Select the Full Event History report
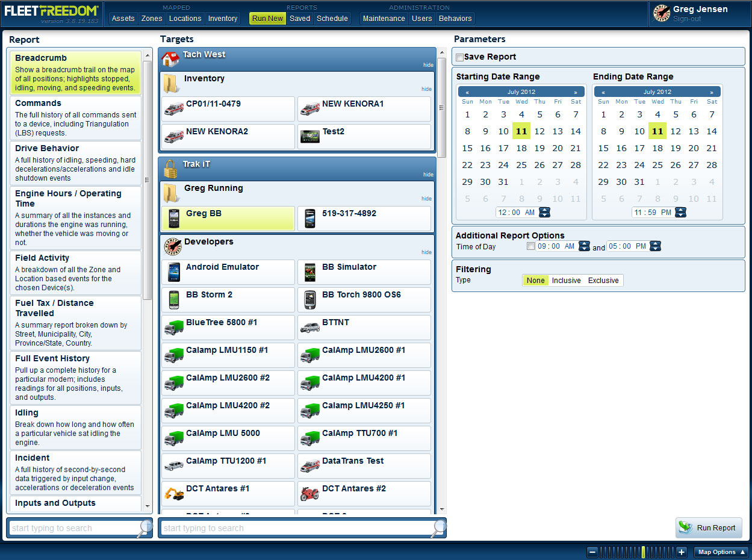752x560 pixels. click(75, 378)
